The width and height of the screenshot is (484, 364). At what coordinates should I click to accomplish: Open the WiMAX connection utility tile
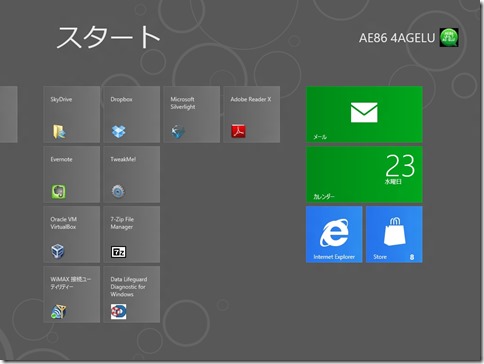click(72, 294)
